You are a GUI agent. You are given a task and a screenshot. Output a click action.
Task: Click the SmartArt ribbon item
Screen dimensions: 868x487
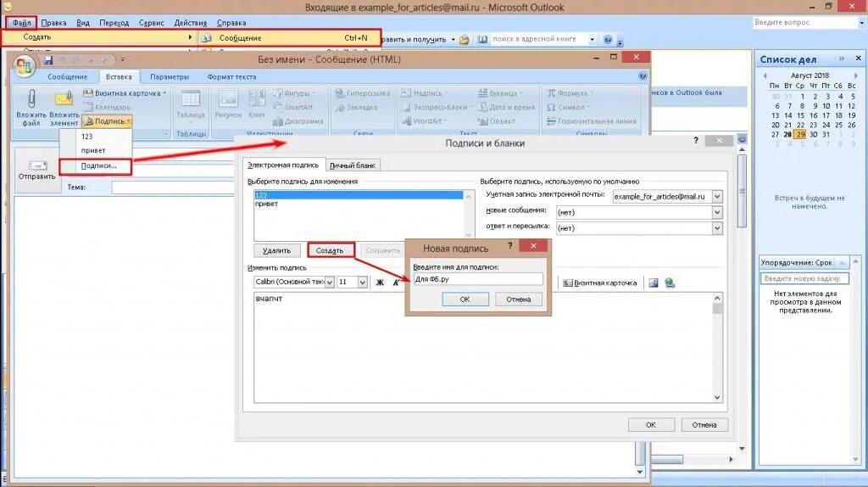coord(293,107)
